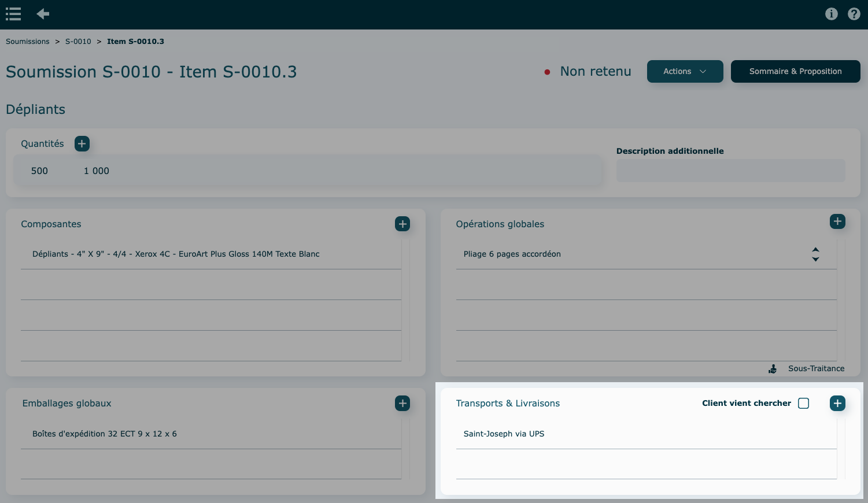Viewport: 868px width, 503px height.
Task: Open the info circle icon
Action: click(x=831, y=14)
